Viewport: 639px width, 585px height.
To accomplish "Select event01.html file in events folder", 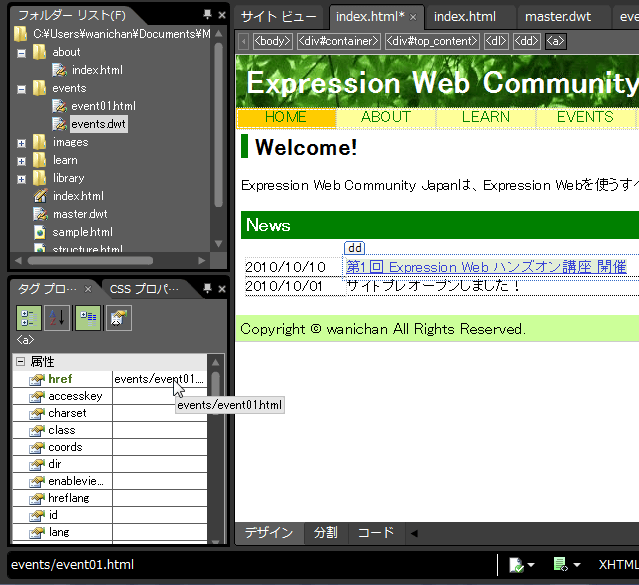I will click(103, 106).
